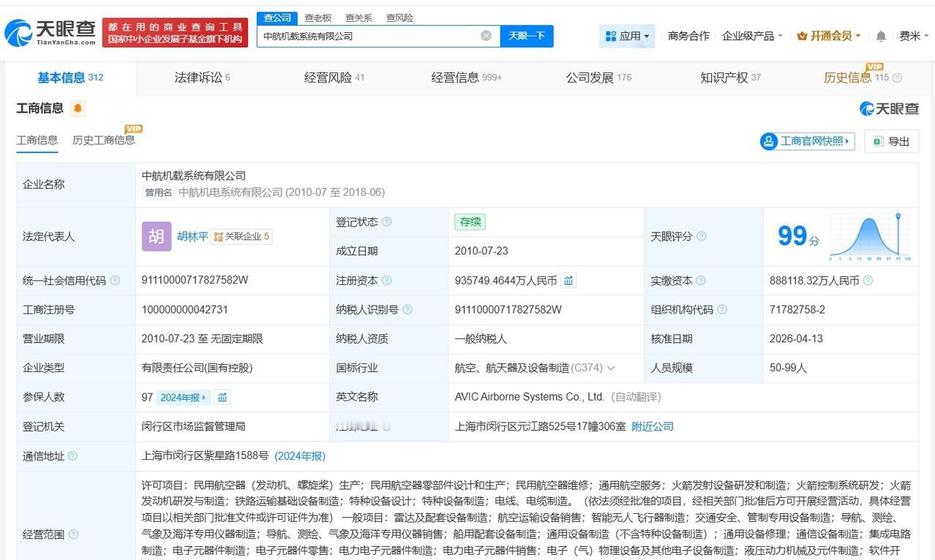The width and height of the screenshot is (935, 560).
Task: Click the 天眼一下 search button
Action: coord(527,36)
